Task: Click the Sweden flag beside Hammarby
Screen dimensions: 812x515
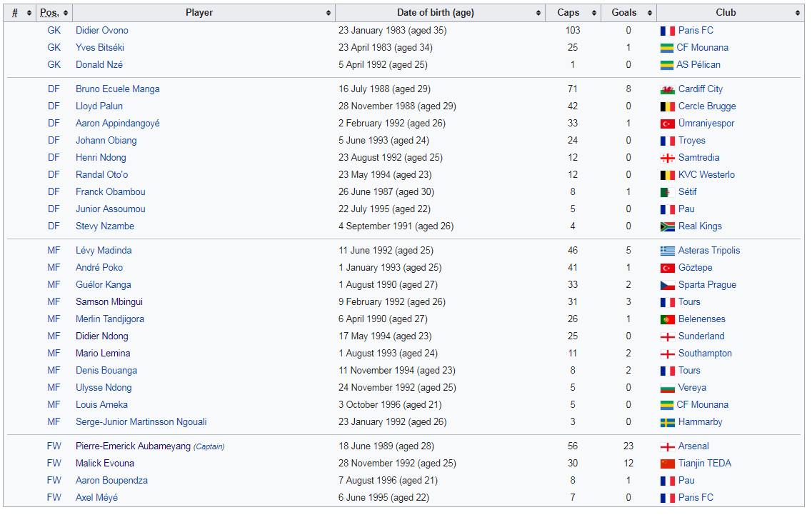Action: click(x=668, y=422)
